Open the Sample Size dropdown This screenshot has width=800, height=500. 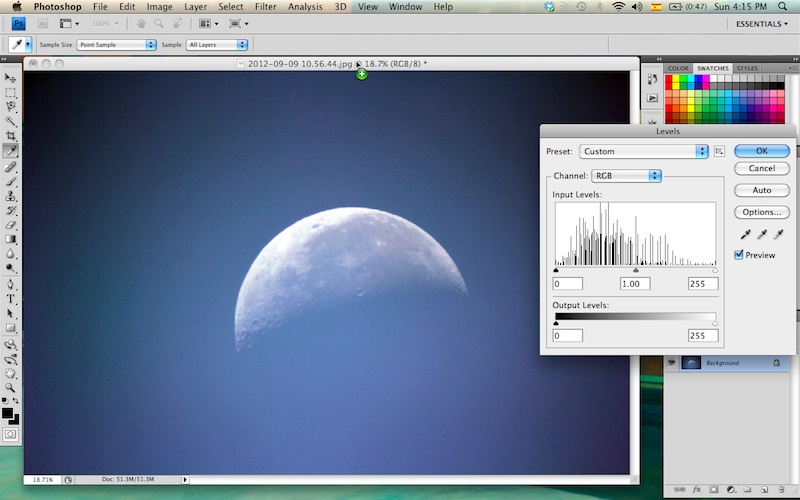[116, 45]
